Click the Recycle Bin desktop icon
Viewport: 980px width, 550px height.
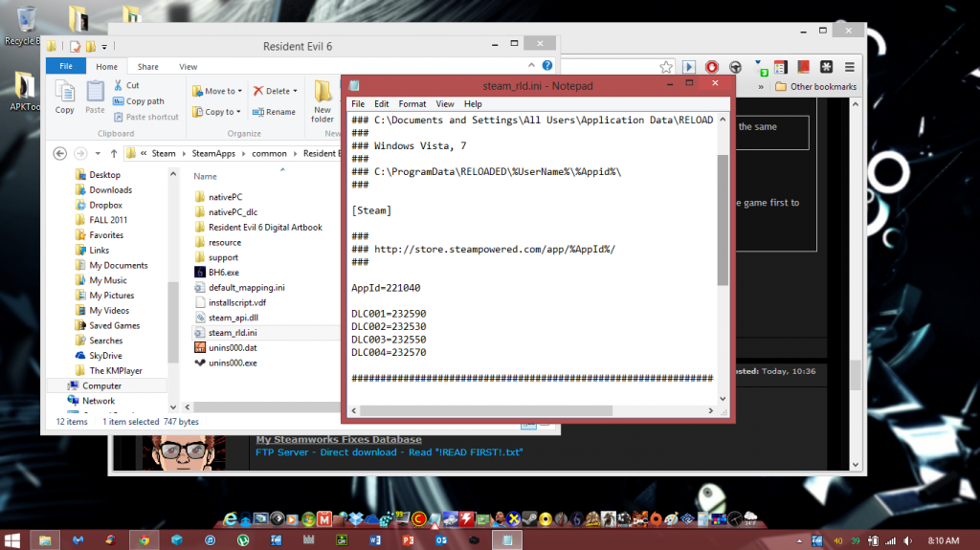point(24,27)
